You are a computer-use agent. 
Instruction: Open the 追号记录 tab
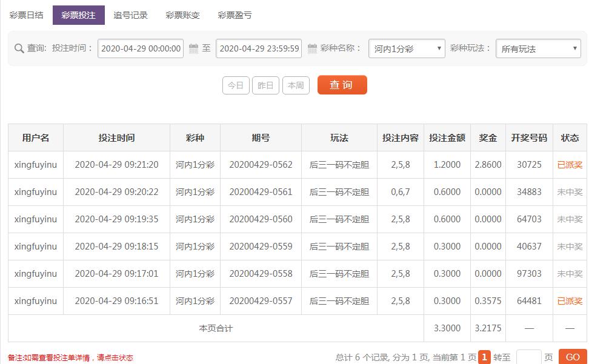[x=130, y=15]
